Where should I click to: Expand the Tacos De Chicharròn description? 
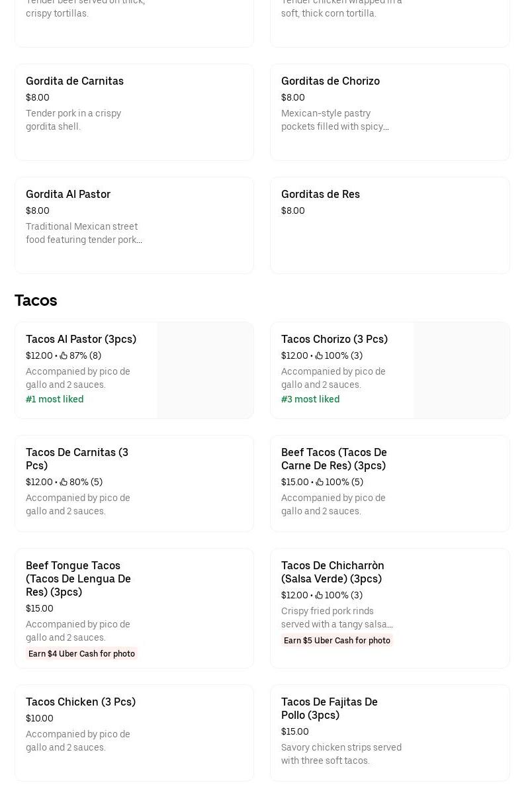[337, 618]
